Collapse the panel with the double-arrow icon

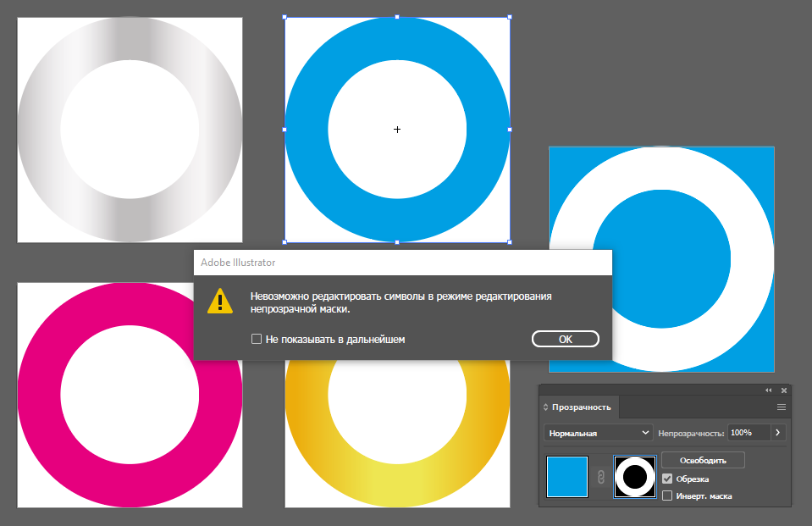[x=769, y=390]
